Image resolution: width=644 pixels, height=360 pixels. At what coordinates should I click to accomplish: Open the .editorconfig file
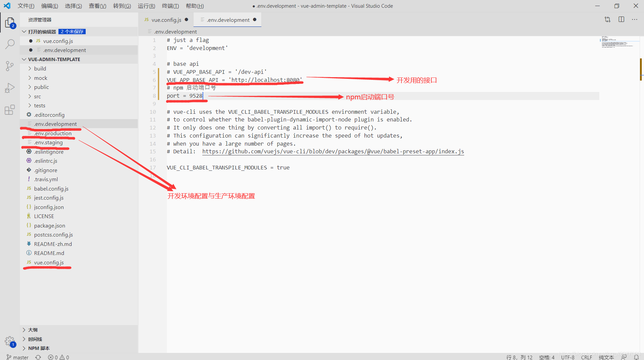coord(79,115)
